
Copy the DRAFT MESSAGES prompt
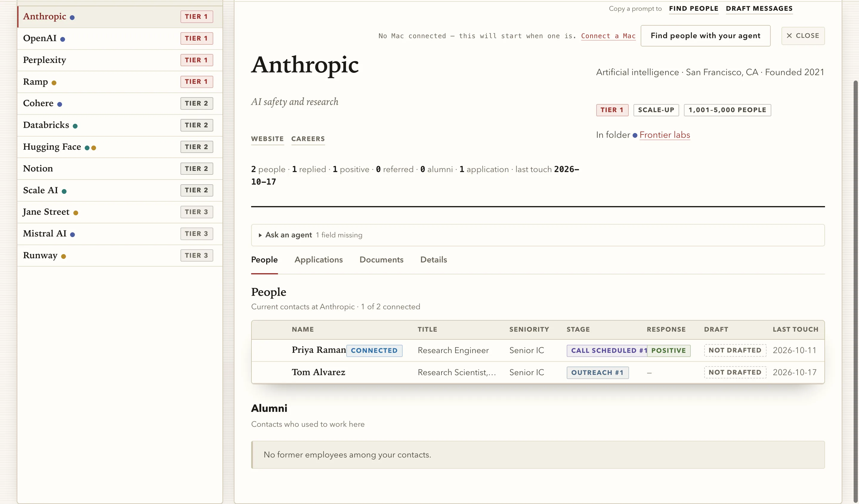759,9
